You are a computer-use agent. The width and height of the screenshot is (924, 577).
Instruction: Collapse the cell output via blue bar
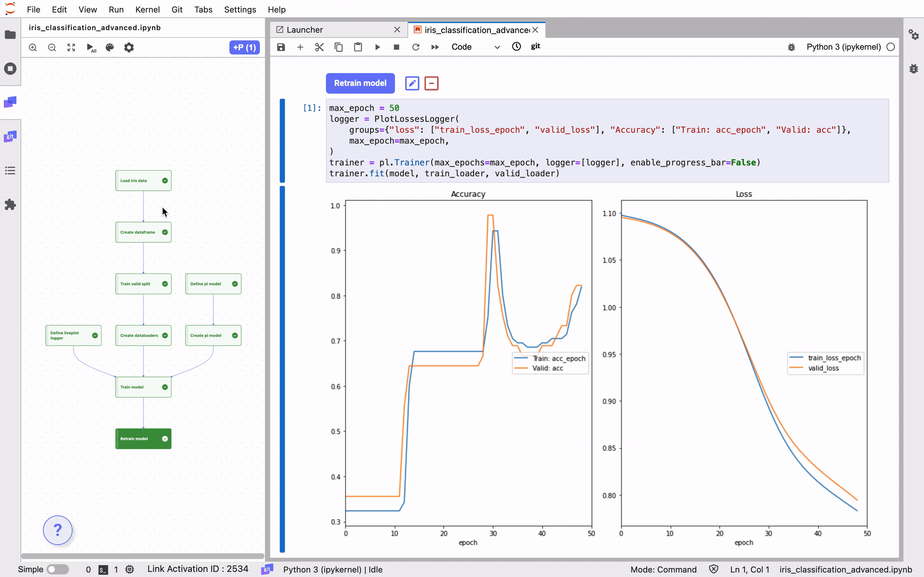tap(282, 369)
